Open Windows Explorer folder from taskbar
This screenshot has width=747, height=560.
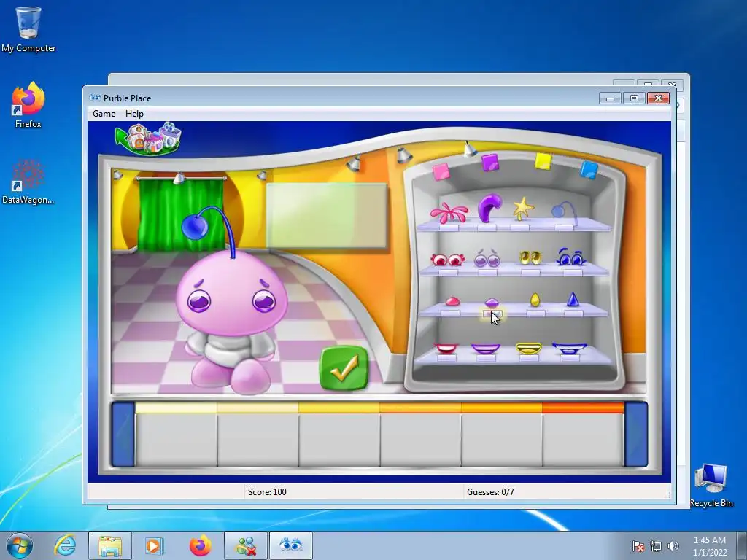(x=110, y=545)
